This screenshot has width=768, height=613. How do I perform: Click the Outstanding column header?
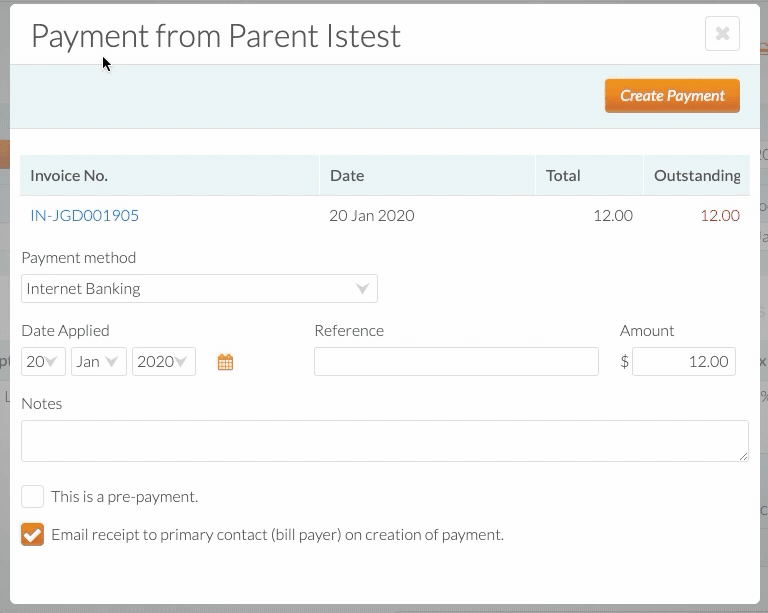click(x=697, y=176)
